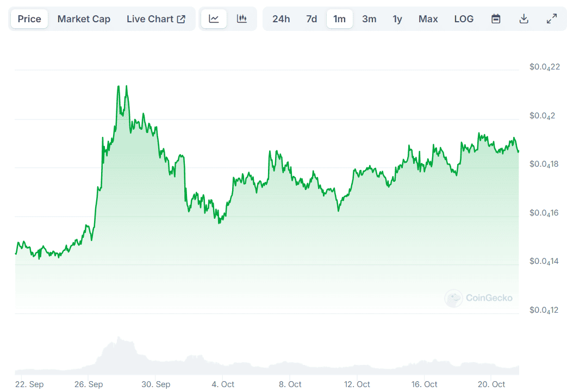Show the 1y price history
This screenshot has height=392, width=567.
point(397,19)
